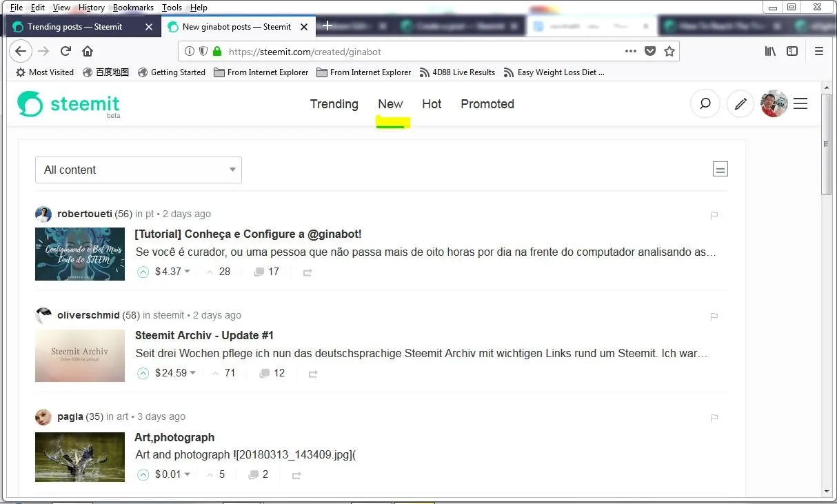Open the 4D88 Live Results bookmark
This screenshot has height=504, width=837.
457,72
